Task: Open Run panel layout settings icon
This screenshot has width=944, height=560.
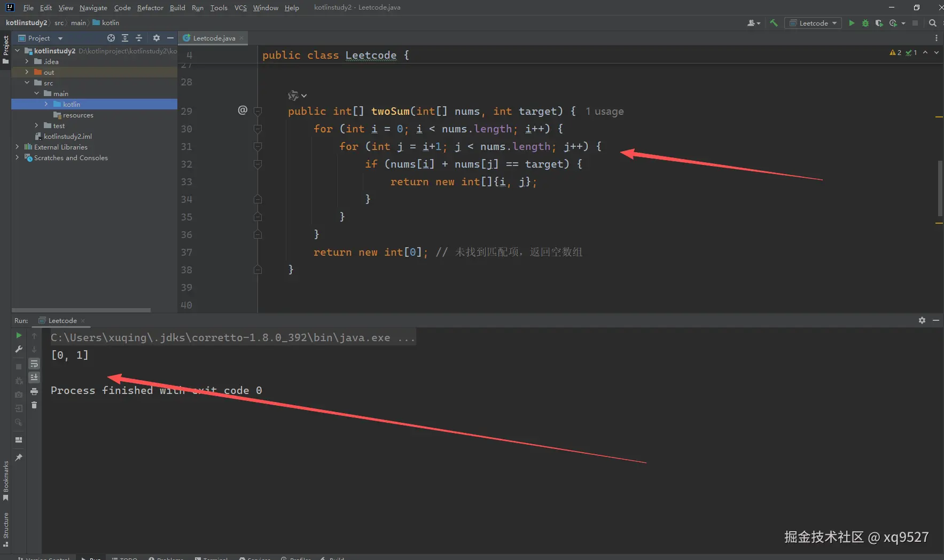Action: point(19,440)
